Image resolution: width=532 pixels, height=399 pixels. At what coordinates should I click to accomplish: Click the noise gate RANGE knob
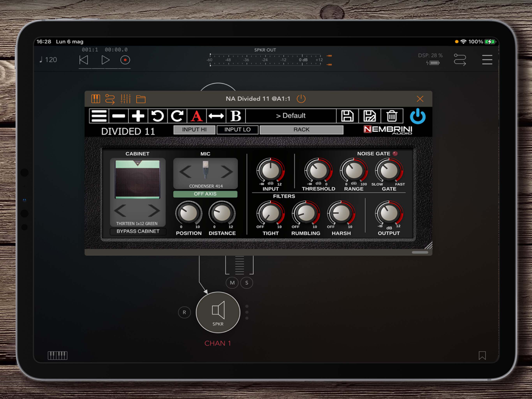click(x=354, y=170)
